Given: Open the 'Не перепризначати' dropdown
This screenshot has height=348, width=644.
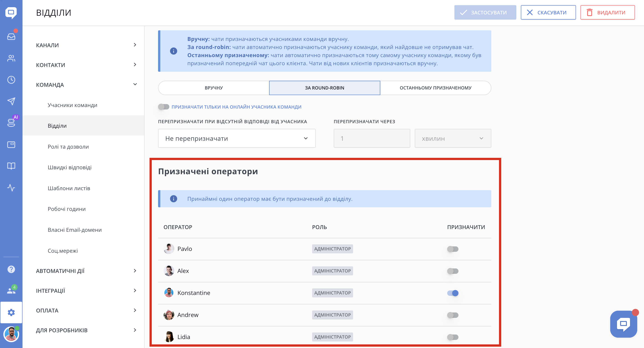Looking at the screenshot, I should pos(236,138).
